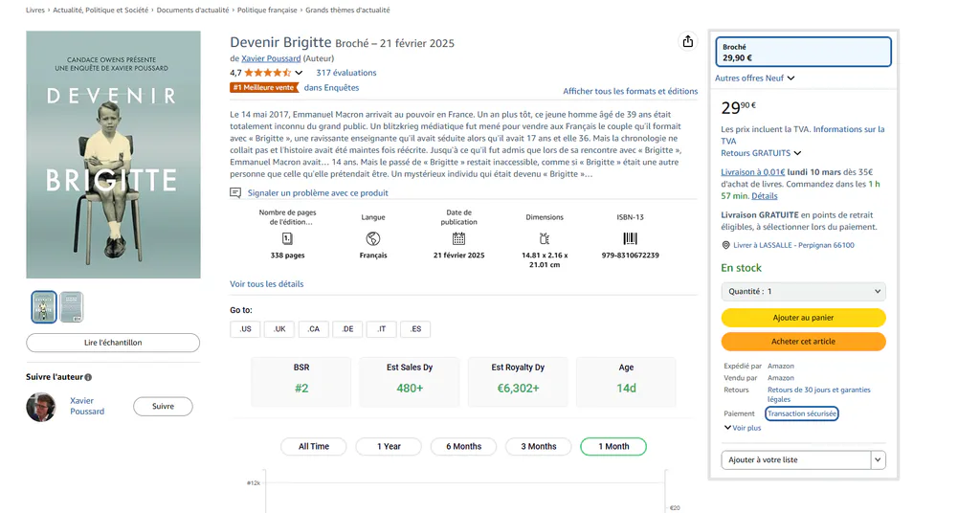Click the share icon near the title
This screenshot has height=513, width=980.
[687, 41]
